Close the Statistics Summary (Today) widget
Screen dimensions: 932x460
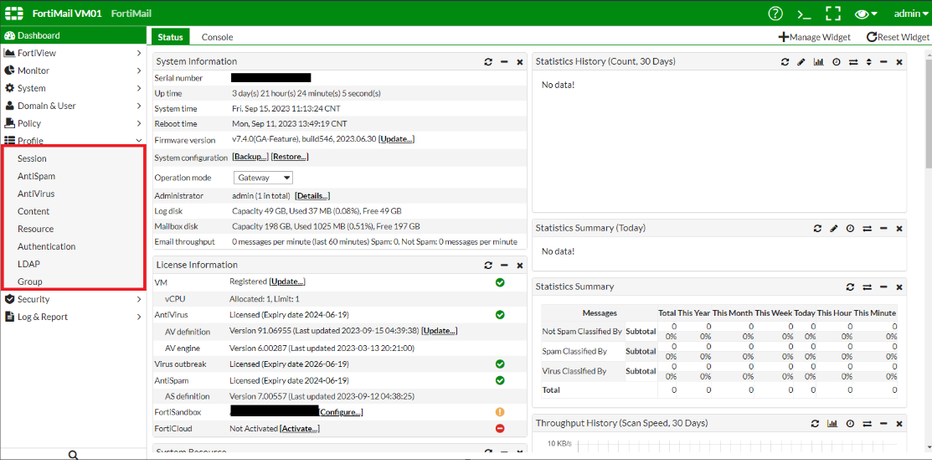899,228
